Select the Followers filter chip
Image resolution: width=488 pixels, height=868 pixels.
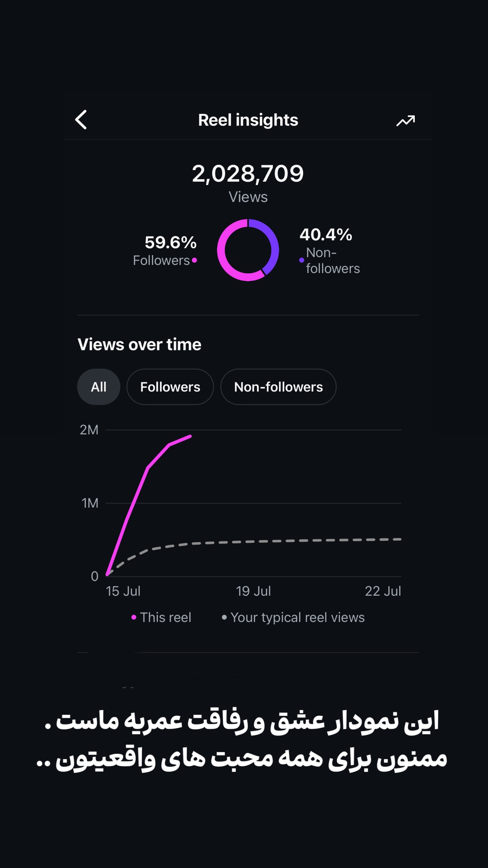point(170,387)
